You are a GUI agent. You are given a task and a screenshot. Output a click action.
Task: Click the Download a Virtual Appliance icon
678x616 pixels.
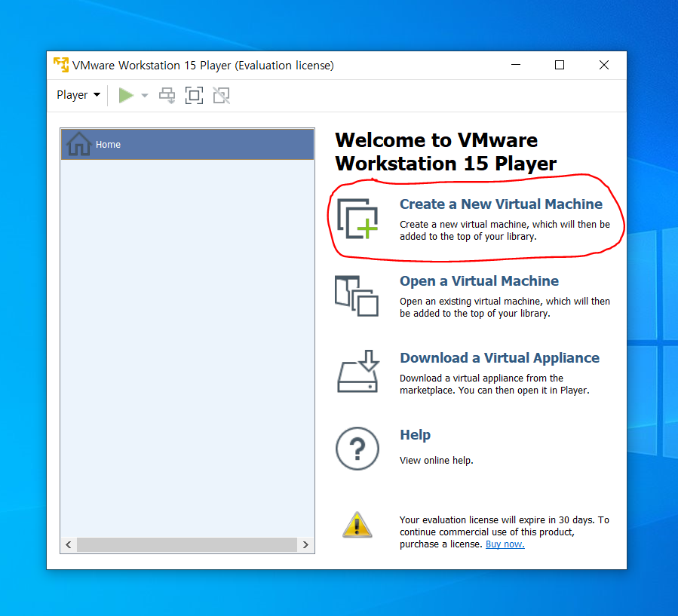pos(358,372)
